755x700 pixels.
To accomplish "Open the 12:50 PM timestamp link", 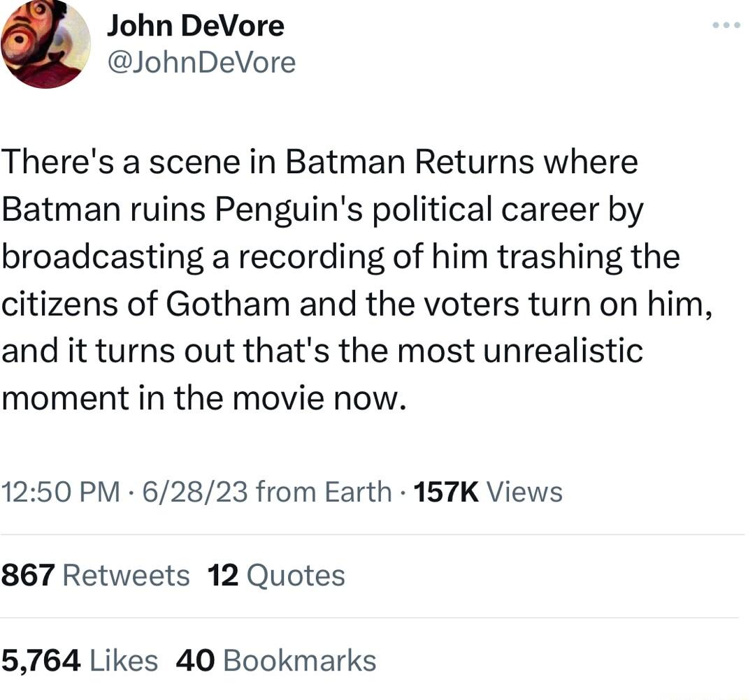I will (x=55, y=491).
